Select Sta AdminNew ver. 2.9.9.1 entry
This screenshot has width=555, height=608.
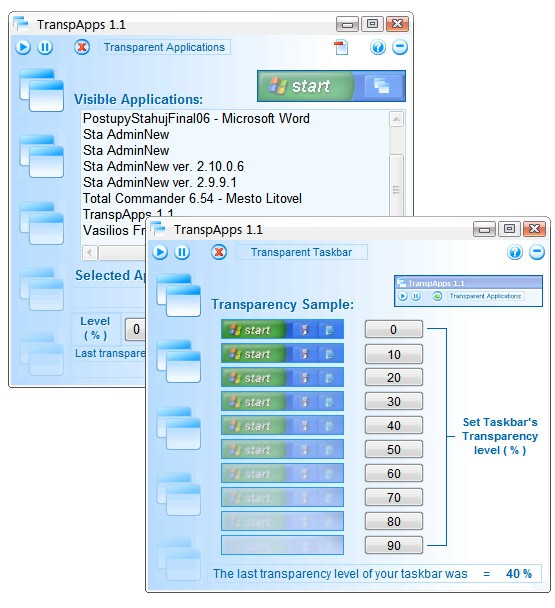159,182
